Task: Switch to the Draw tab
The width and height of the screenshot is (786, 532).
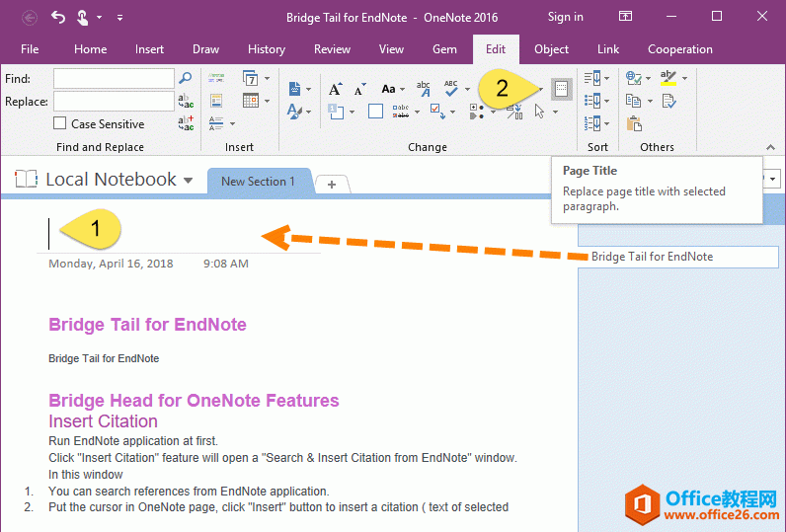Action: point(206,49)
